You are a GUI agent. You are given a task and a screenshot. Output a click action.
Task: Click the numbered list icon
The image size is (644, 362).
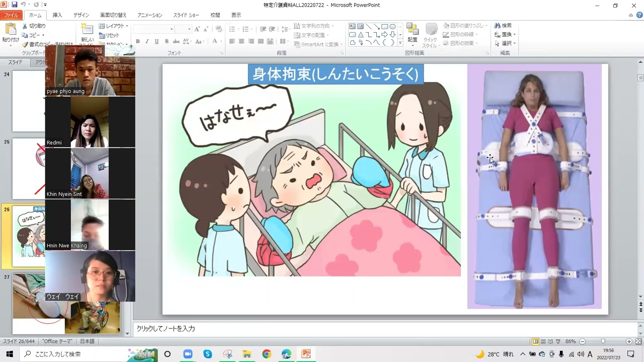click(246, 29)
